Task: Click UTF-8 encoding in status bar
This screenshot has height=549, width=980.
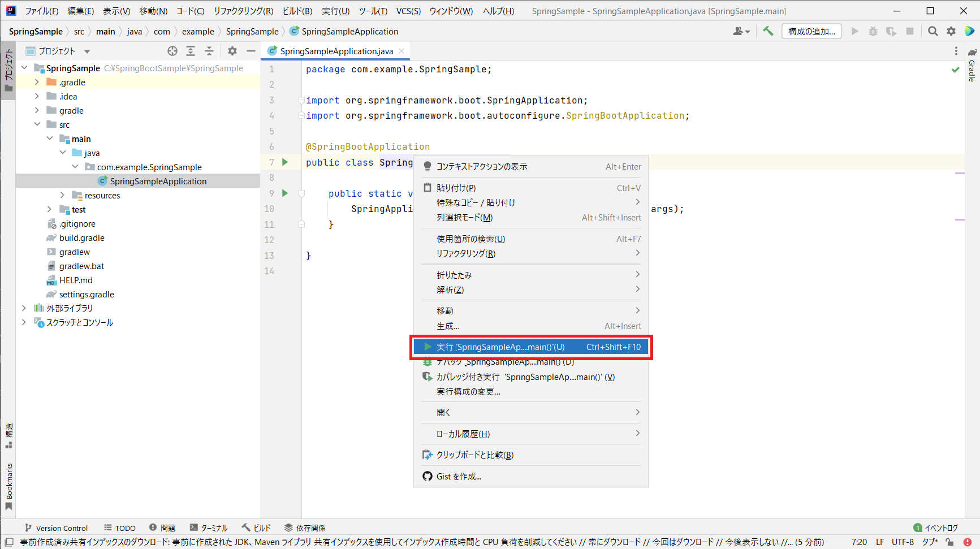Action: [903, 542]
